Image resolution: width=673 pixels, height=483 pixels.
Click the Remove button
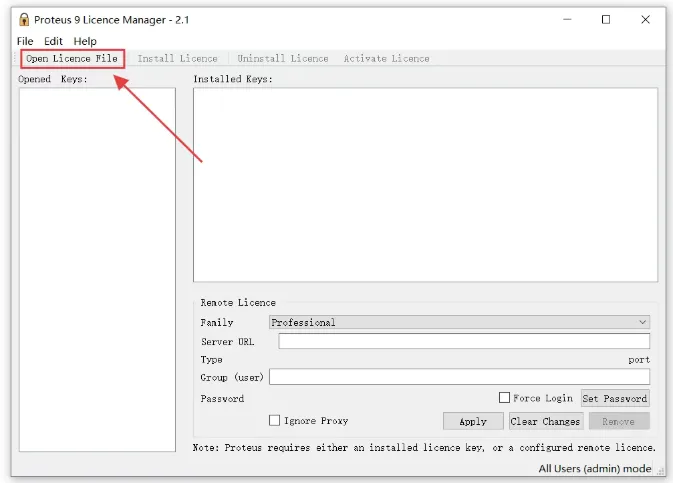point(618,421)
